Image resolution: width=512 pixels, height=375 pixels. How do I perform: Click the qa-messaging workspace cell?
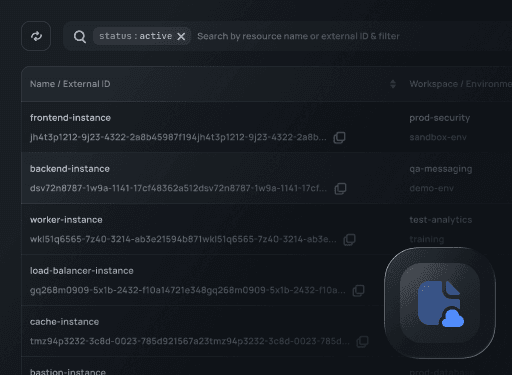[x=441, y=169]
